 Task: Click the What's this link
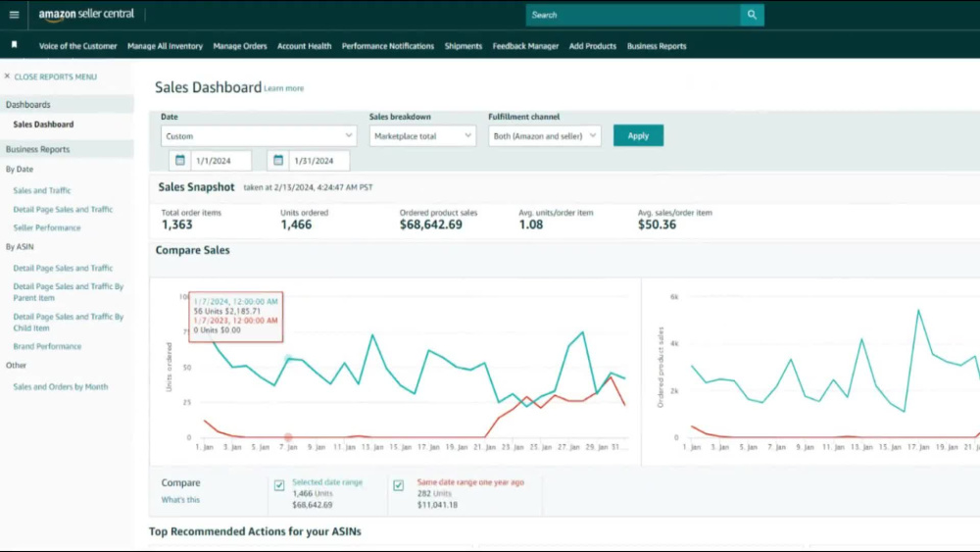pyautogui.click(x=180, y=499)
